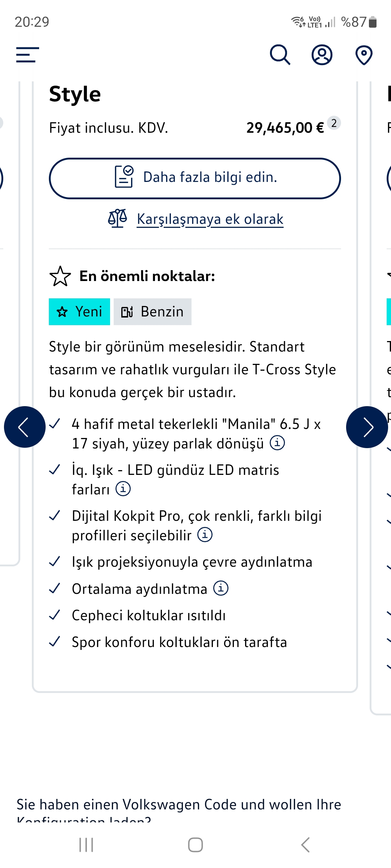
Task: Show info for LED matrix headlights
Action: point(123,489)
